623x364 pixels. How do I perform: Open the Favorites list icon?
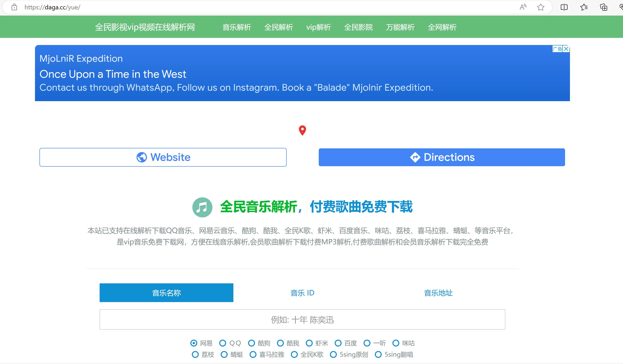click(584, 7)
